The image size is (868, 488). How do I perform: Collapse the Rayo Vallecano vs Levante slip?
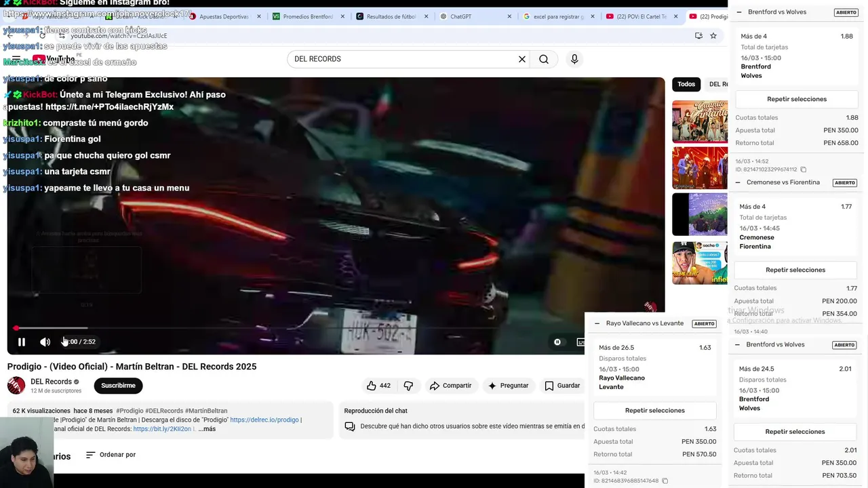point(597,323)
